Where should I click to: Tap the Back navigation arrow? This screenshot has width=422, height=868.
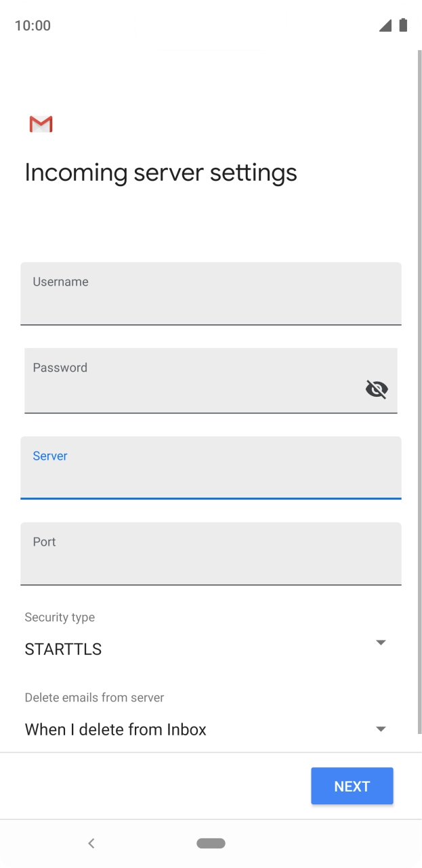pos(91,843)
